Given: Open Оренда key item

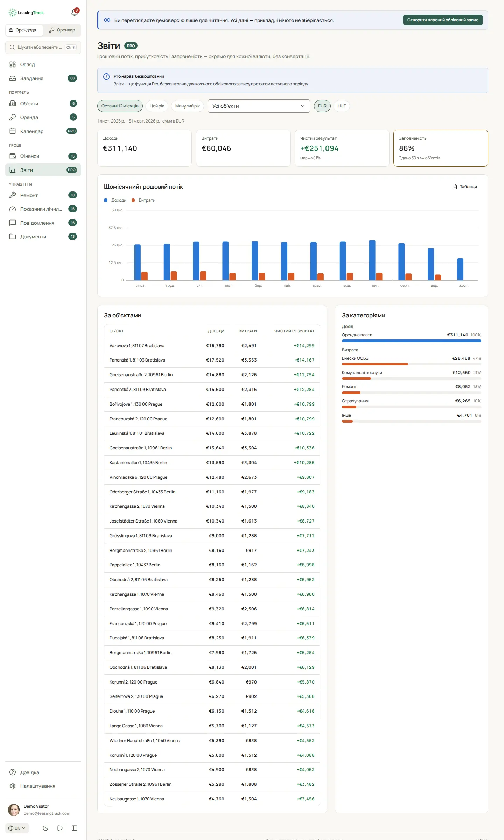Looking at the screenshot, I should [x=43, y=117].
